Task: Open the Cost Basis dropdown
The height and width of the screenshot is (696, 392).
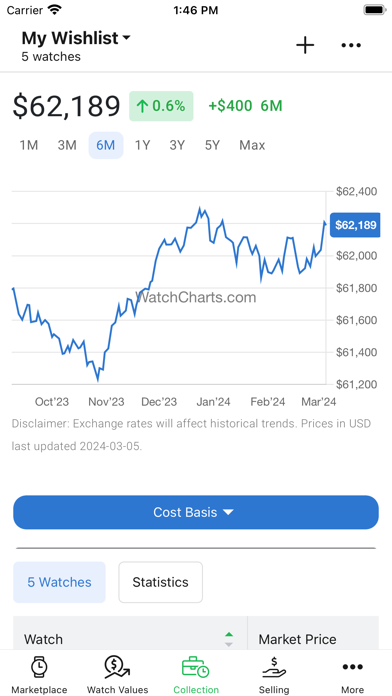Action: pos(196,512)
